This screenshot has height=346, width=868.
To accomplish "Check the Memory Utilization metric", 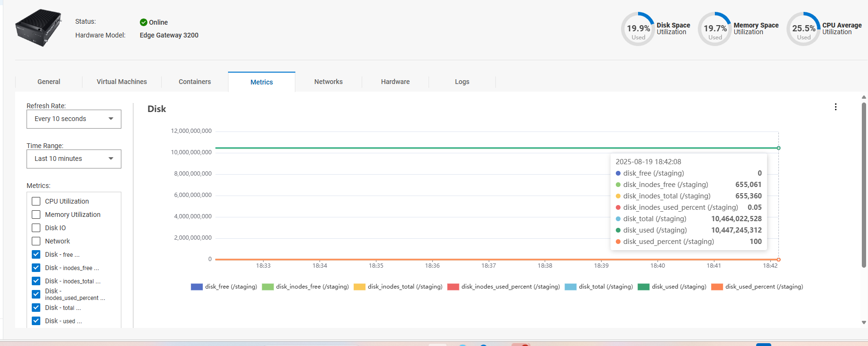I will click(36, 215).
